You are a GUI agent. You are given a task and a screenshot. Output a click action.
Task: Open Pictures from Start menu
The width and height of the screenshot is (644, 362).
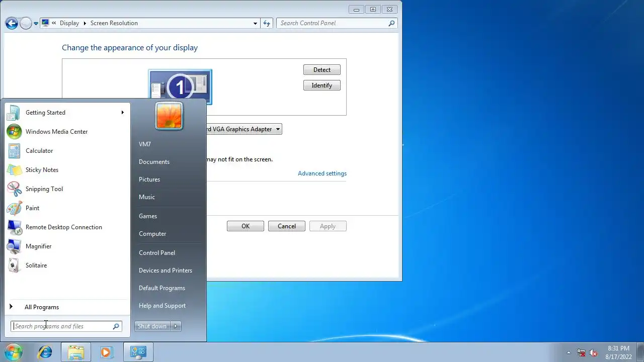point(149,179)
